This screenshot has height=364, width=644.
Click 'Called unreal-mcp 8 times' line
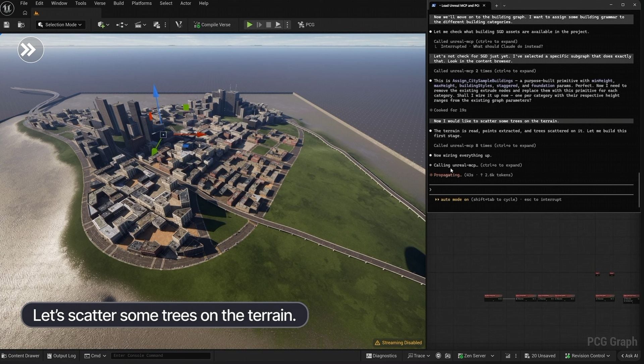485,146
